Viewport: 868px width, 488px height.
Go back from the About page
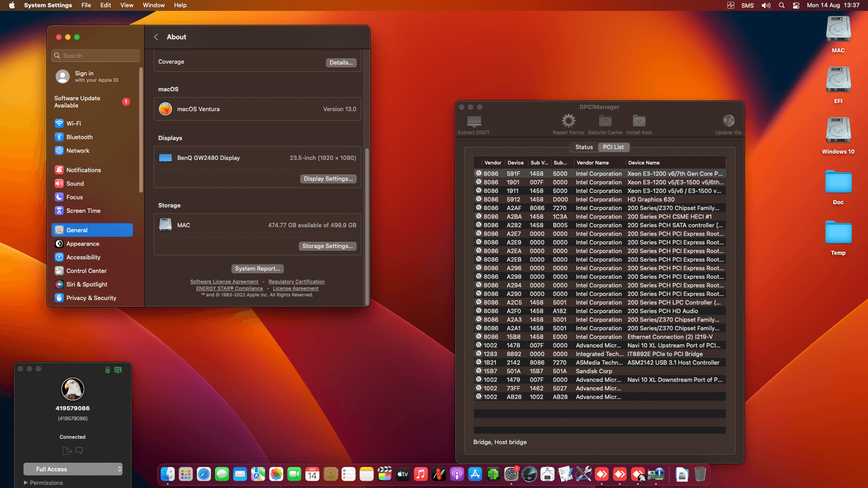pos(156,37)
